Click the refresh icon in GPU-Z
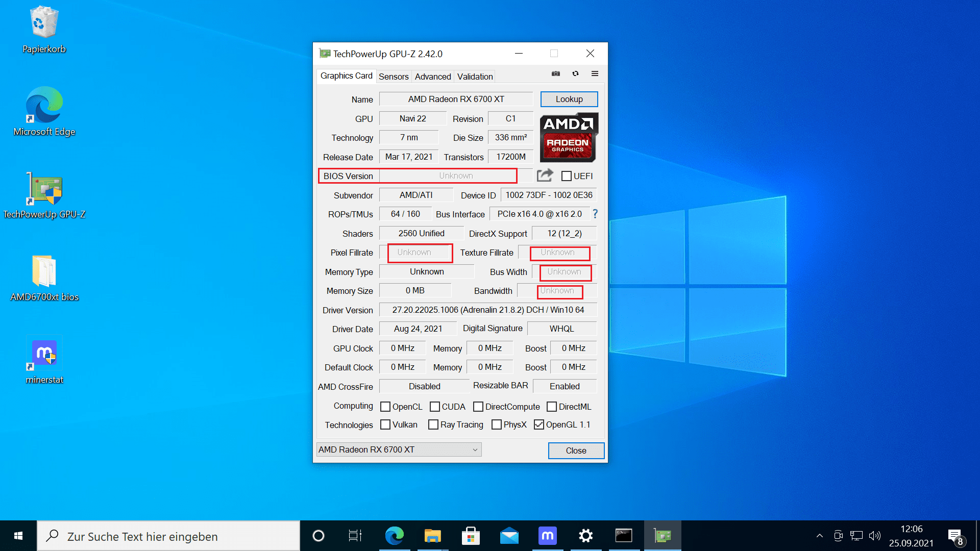The image size is (980, 551). 575,73
